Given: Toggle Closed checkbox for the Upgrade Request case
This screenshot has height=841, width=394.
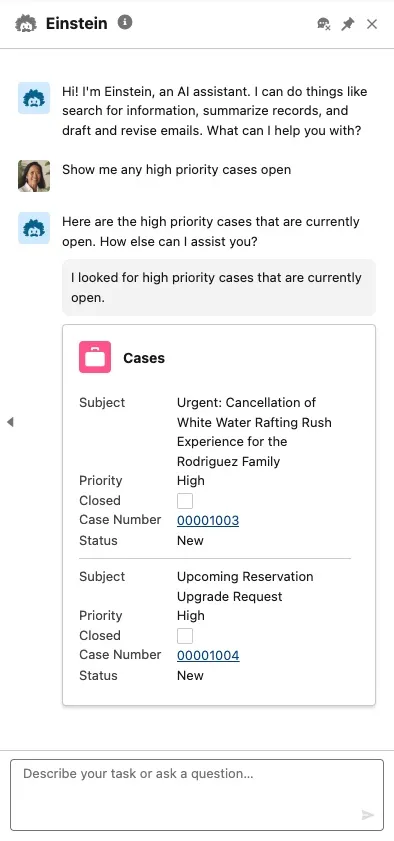Looking at the screenshot, I should pos(185,636).
